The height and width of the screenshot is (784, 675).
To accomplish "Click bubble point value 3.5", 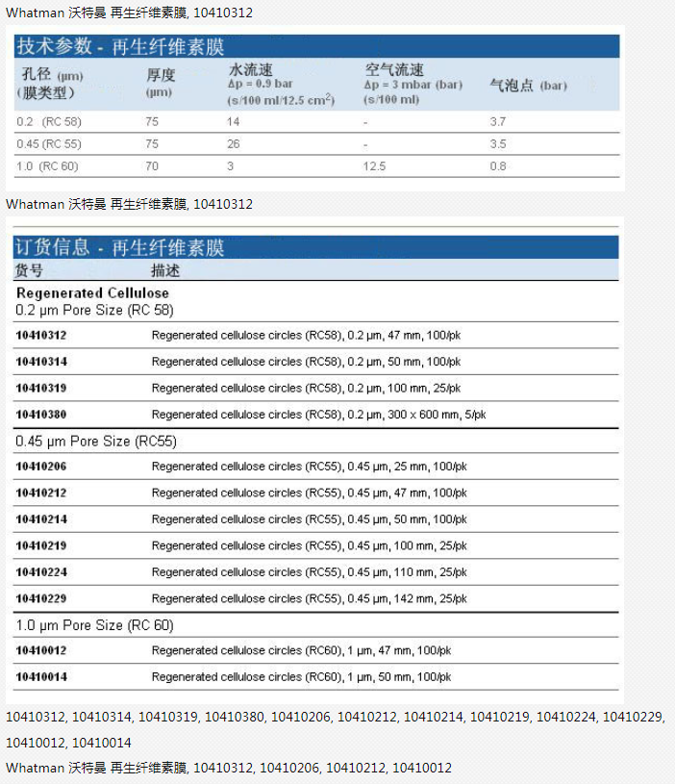I will [x=498, y=144].
